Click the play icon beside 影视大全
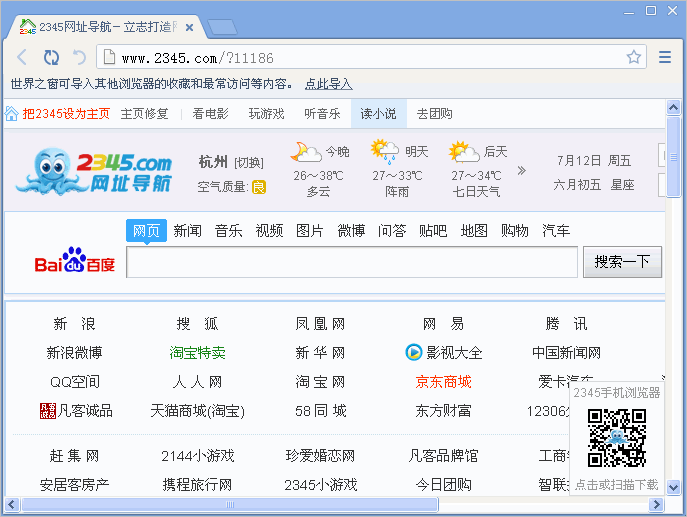687x517 pixels. point(413,352)
